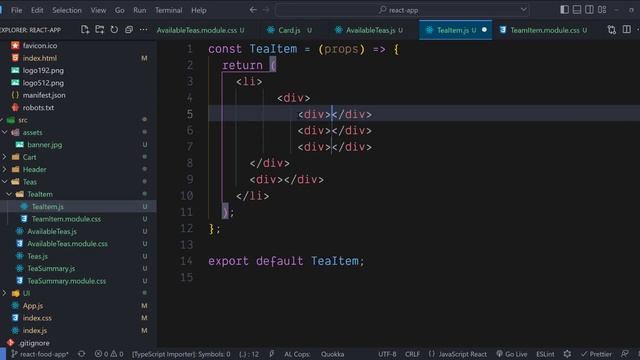Open logo512.png in the Explorer
The image size is (640, 360).
tap(43, 83)
